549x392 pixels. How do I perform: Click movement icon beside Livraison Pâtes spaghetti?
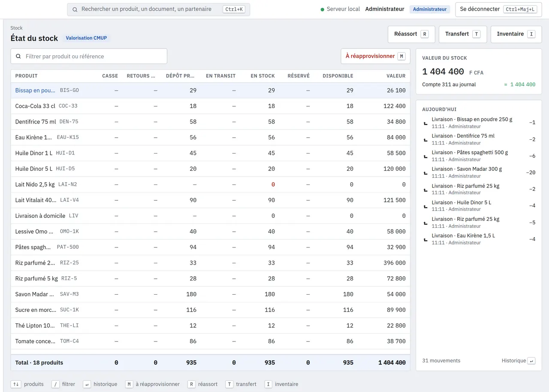click(425, 156)
